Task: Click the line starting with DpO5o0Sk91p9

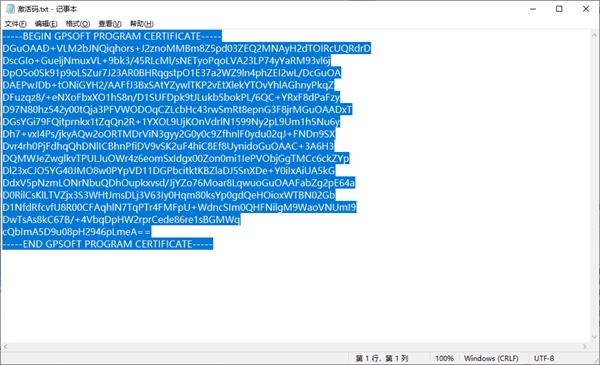Action: click(171, 73)
